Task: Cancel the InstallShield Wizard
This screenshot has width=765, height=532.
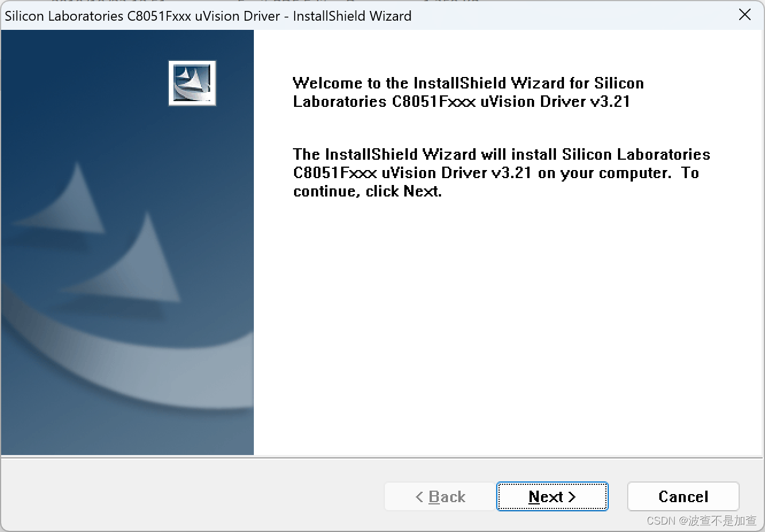Action: [683, 496]
